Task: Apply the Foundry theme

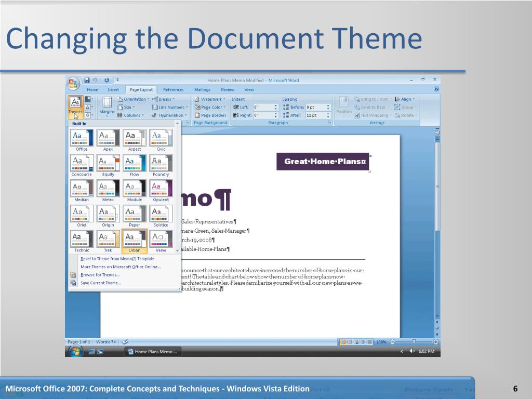Action: click(161, 165)
